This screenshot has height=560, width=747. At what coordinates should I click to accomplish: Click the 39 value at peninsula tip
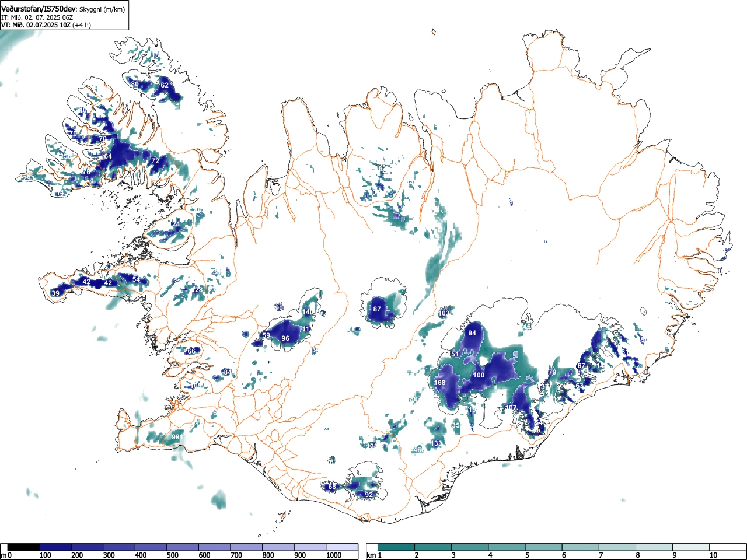point(55,293)
